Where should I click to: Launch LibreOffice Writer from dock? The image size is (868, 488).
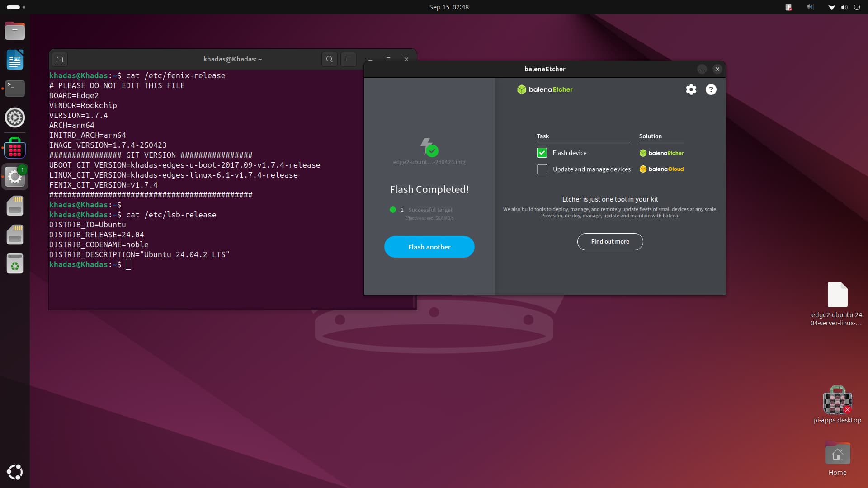click(14, 60)
